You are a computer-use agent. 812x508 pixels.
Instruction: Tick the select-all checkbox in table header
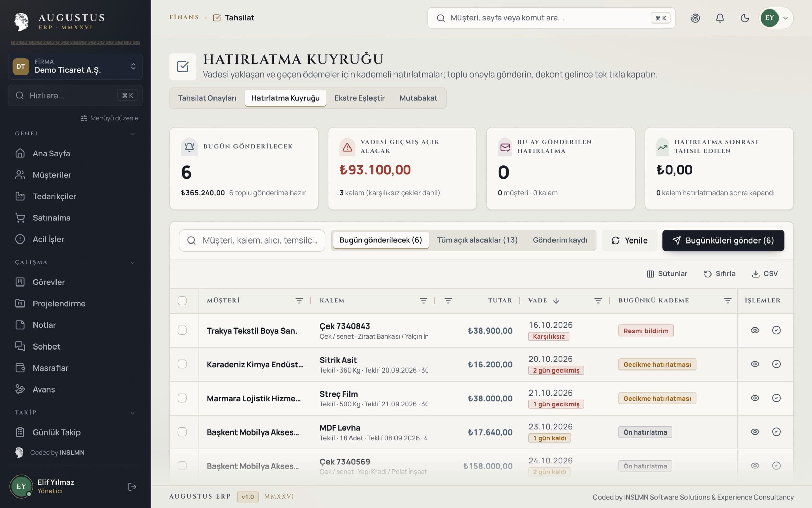(182, 301)
